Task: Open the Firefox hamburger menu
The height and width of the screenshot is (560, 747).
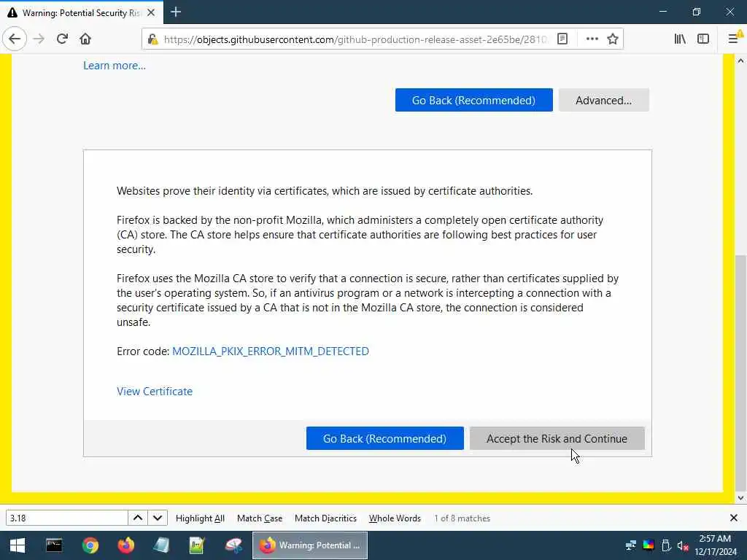Action: tap(734, 39)
